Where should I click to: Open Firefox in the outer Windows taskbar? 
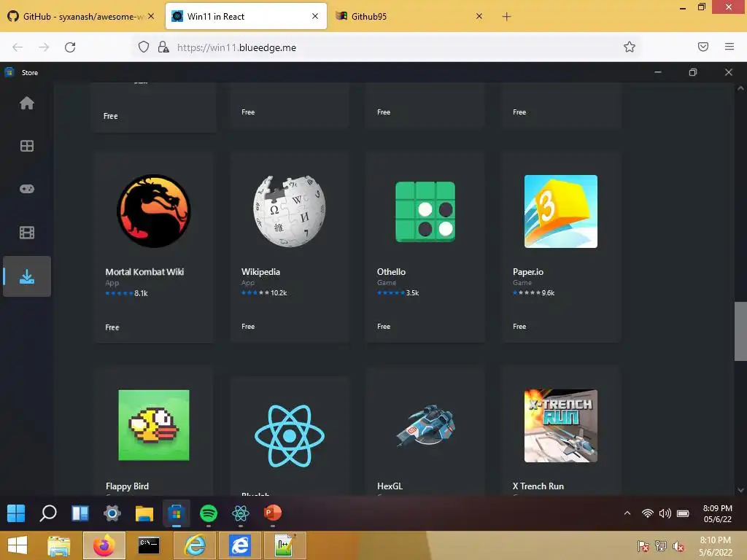tap(104, 545)
